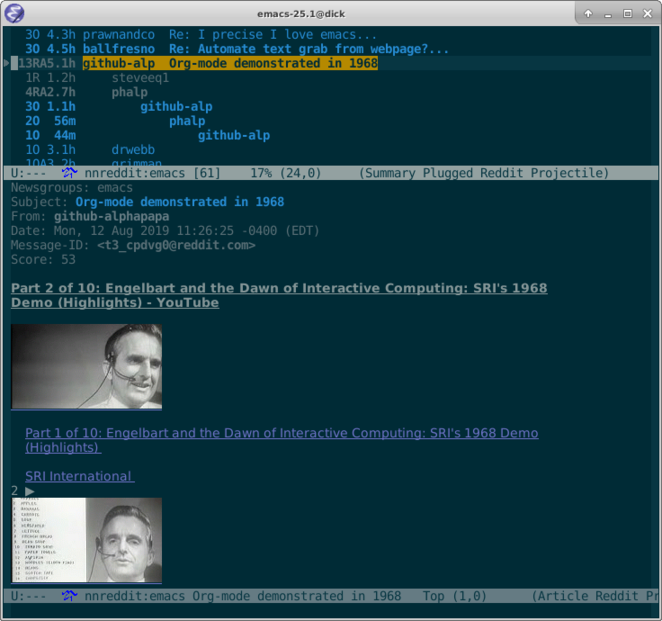662x621 pixels.
Task: Click the Emacs application icon in title bar
Action: tap(14, 14)
